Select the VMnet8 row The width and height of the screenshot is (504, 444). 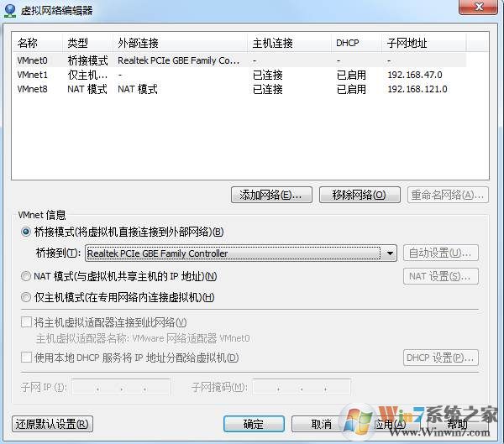click(x=239, y=89)
